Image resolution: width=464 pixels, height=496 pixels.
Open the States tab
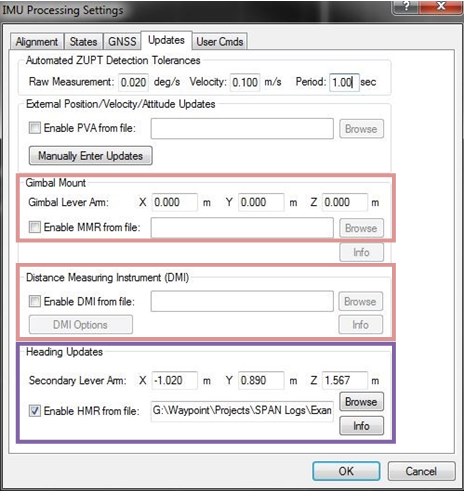click(83, 42)
